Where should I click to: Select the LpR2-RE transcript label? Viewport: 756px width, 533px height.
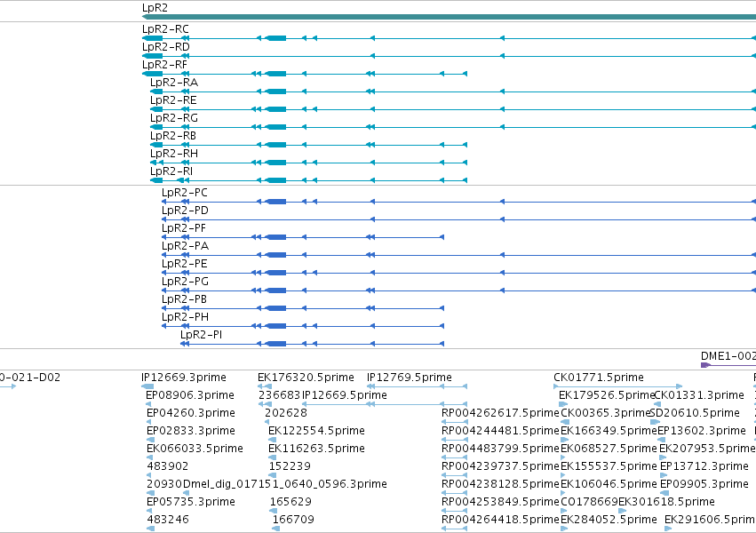pos(173,100)
